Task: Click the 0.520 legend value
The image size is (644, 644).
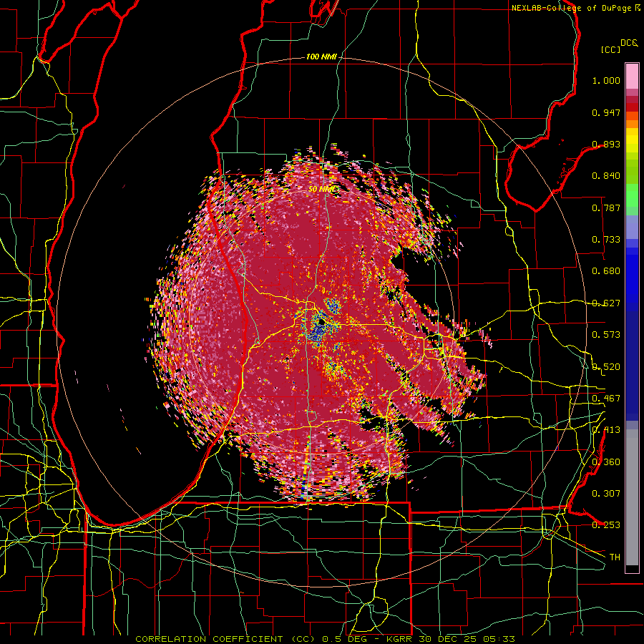Action: click(x=606, y=367)
